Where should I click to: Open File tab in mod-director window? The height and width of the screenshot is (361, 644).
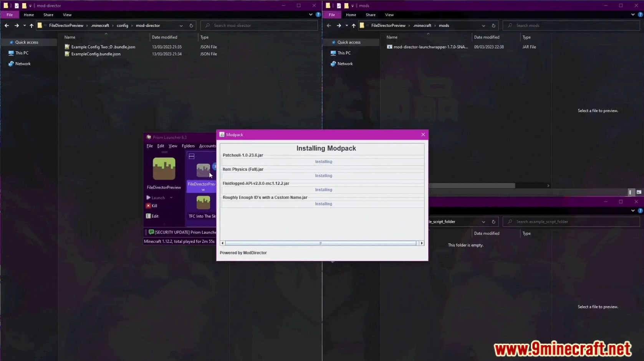tap(10, 15)
